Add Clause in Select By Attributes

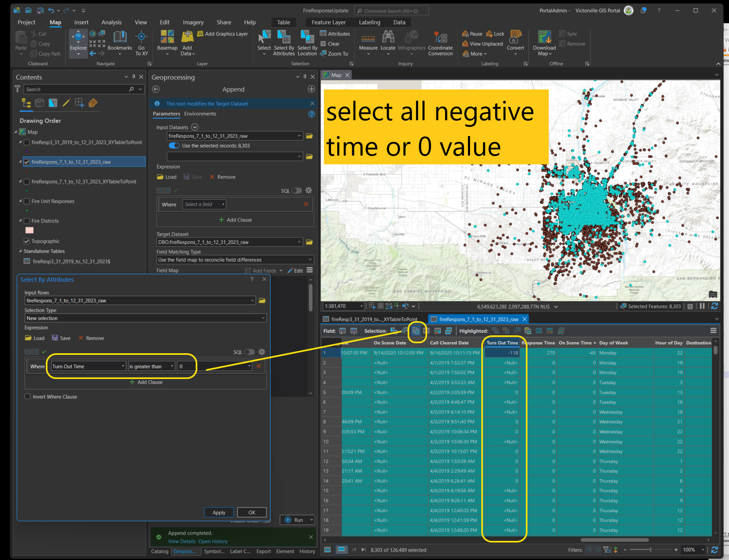[146, 382]
